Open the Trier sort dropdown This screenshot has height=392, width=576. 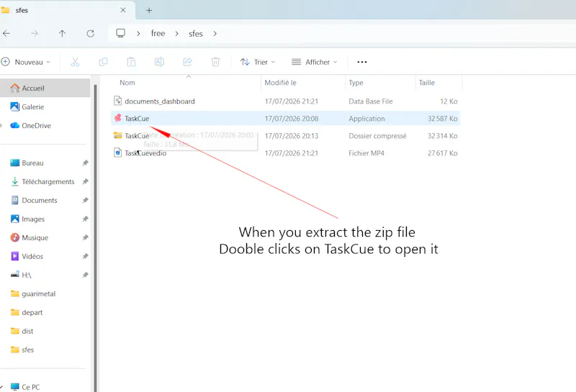[x=258, y=62]
